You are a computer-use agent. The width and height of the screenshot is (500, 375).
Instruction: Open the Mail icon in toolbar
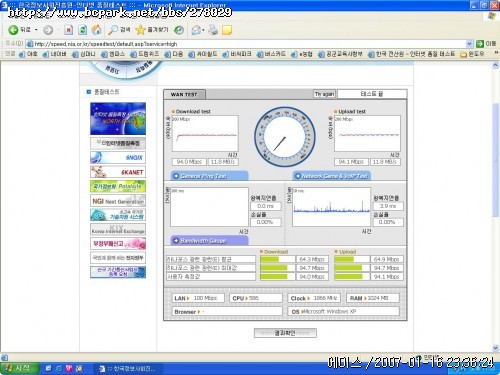coord(196,30)
